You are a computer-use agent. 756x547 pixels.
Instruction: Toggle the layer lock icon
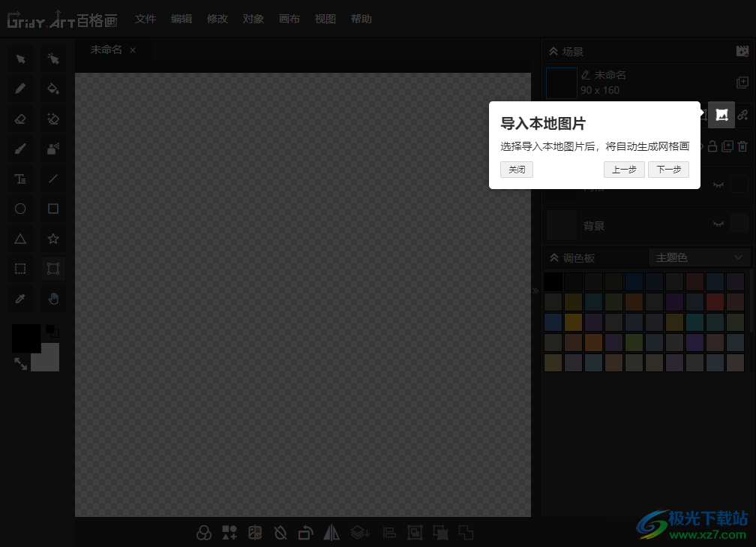[712, 146]
